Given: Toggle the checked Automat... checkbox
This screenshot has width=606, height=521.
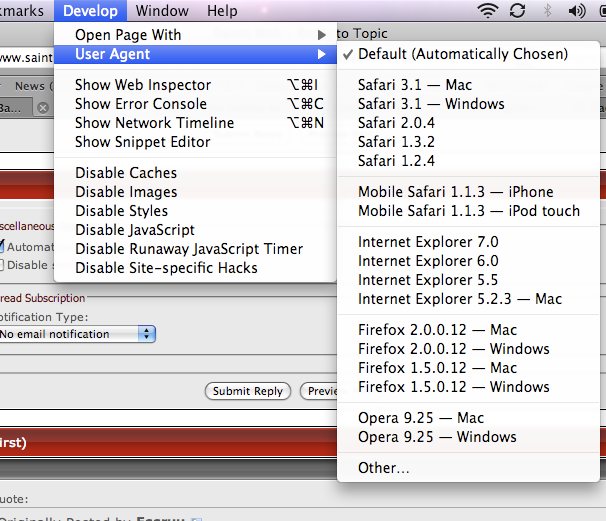Looking at the screenshot, I should point(3,246).
